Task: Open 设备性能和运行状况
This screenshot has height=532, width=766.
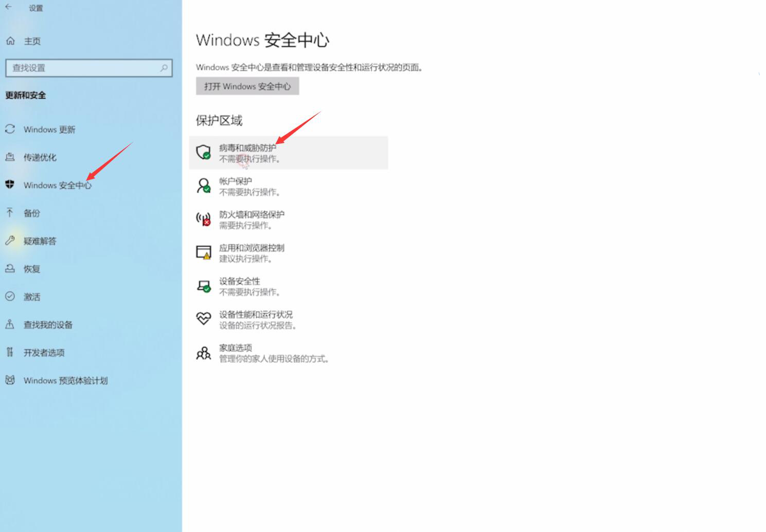Action: click(x=289, y=320)
